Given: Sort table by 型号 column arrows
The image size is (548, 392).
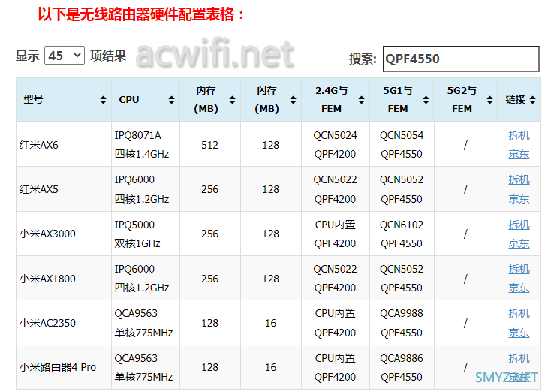Looking at the screenshot, I should pos(103,100).
